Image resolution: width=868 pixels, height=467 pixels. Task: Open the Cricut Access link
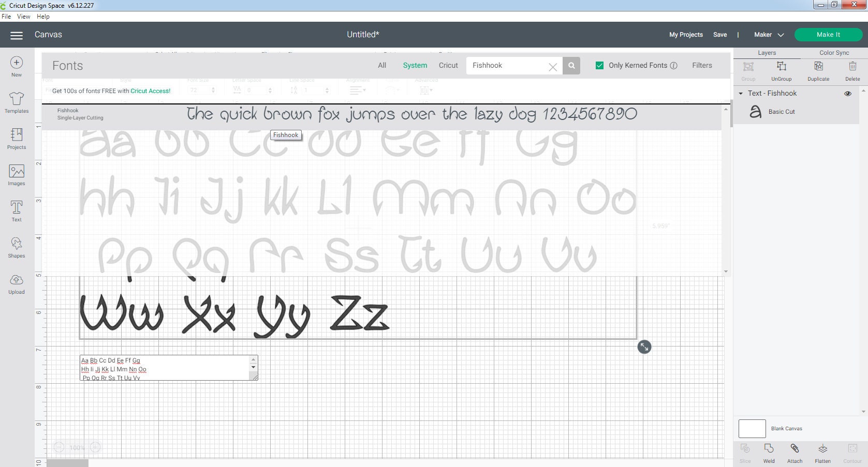pyautogui.click(x=150, y=91)
